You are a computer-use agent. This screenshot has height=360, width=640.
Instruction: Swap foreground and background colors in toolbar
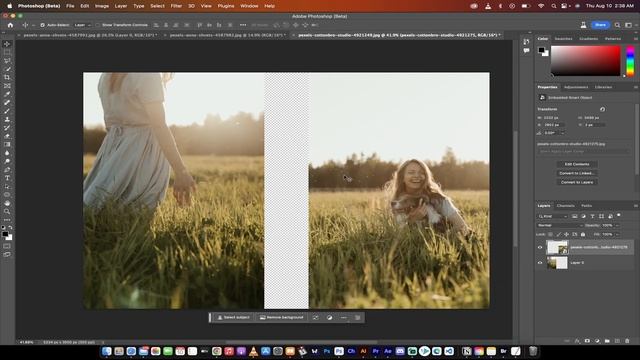[x=10, y=227]
